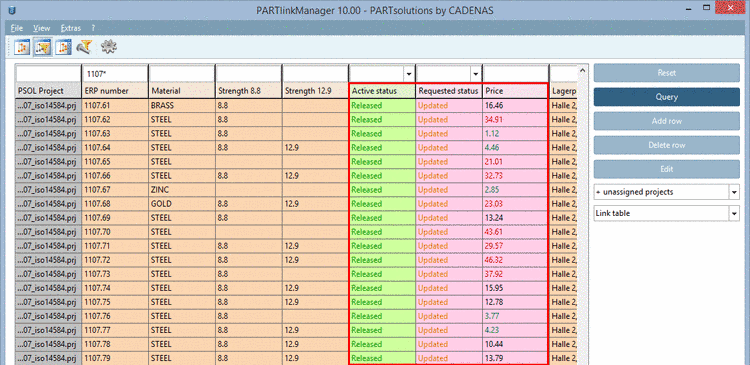This screenshot has width=750, height=365.
Task: Select the row header for ERP 1107.62
Action: click(48, 120)
